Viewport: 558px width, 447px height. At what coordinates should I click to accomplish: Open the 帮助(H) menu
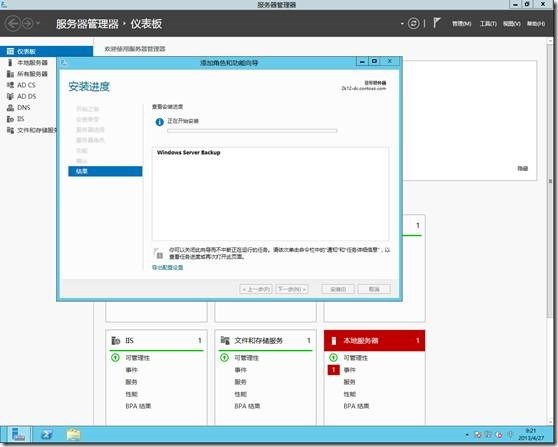[536, 23]
